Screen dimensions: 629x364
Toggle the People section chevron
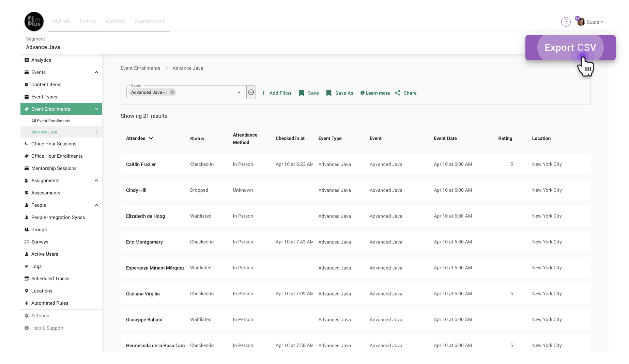(96, 205)
